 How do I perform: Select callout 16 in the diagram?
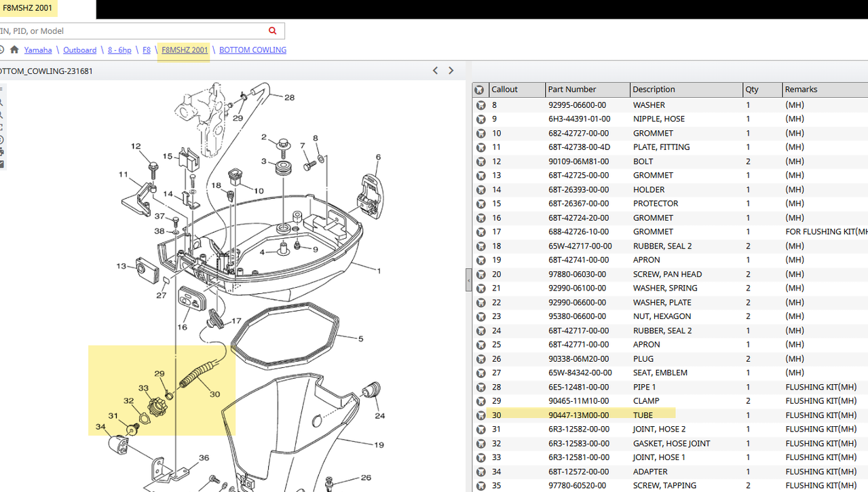tap(182, 327)
